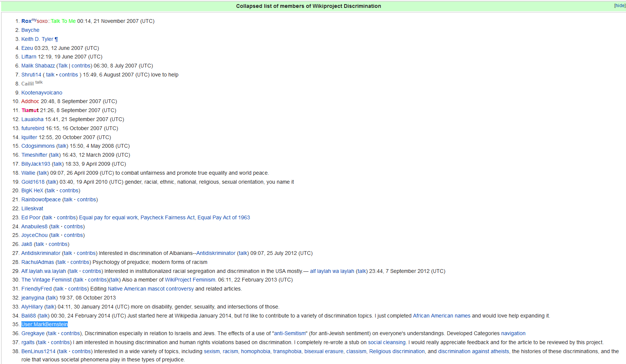Image resolution: width=626 pixels, height=364 pixels.
Task: Open first Antidiskriminator user link in row 27
Action: click(x=41, y=253)
